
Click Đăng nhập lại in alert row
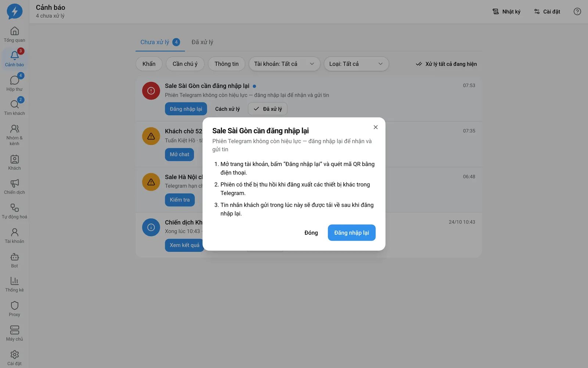coord(186,109)
